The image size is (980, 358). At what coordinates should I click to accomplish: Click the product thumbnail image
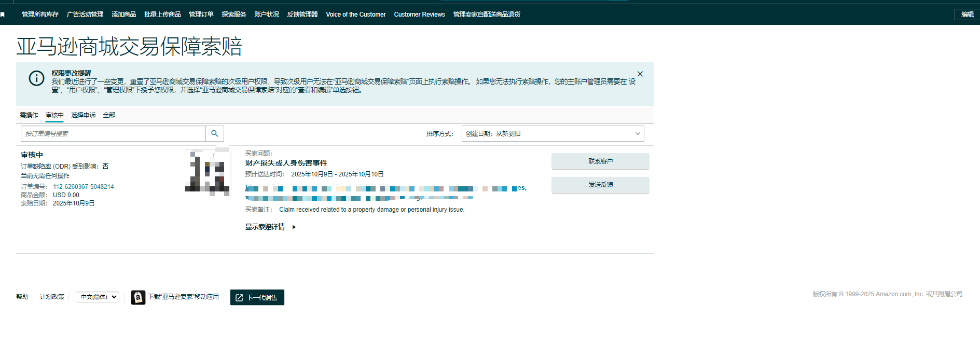(208, 172)
